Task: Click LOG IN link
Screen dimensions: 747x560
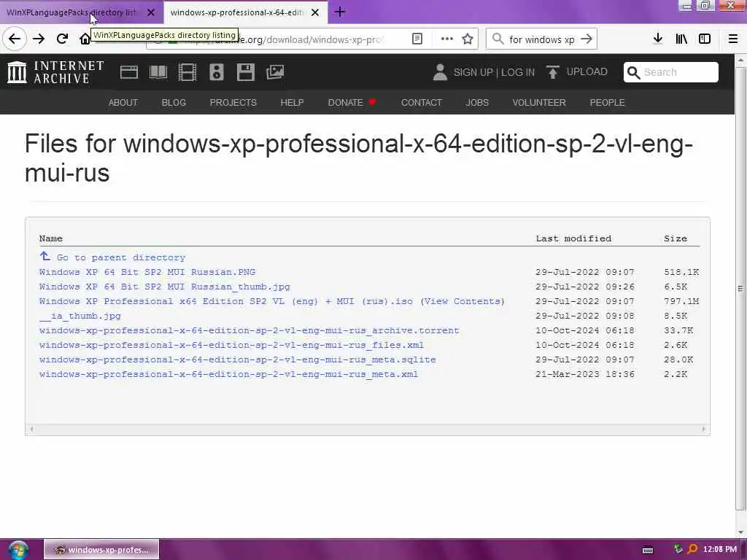Action: coord(518,72)
